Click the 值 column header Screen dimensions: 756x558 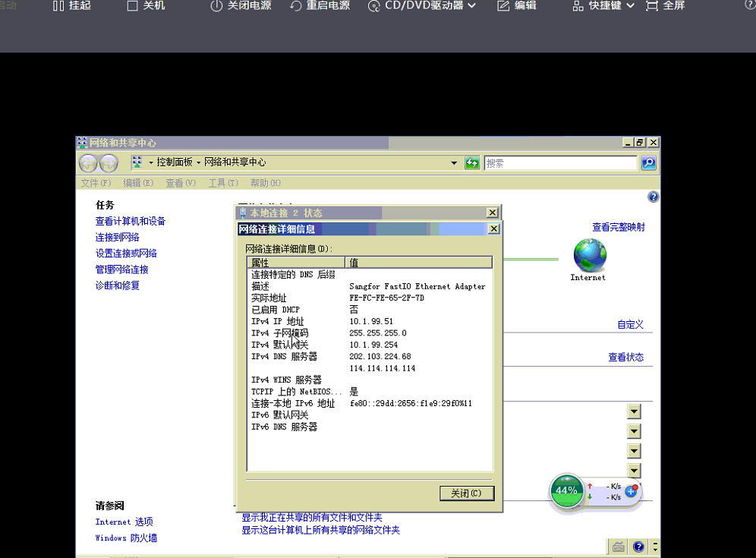point(419,263)
